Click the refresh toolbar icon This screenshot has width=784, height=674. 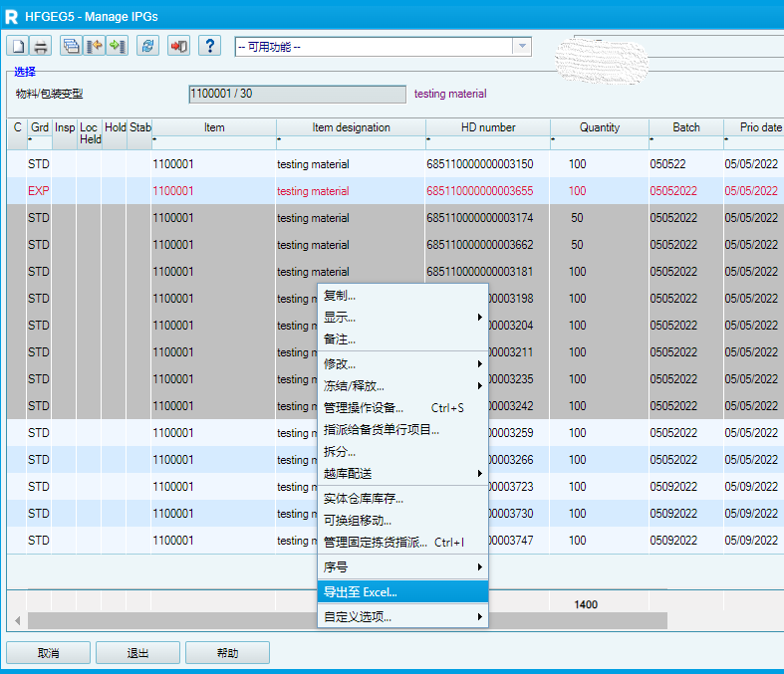pos(147,47)
